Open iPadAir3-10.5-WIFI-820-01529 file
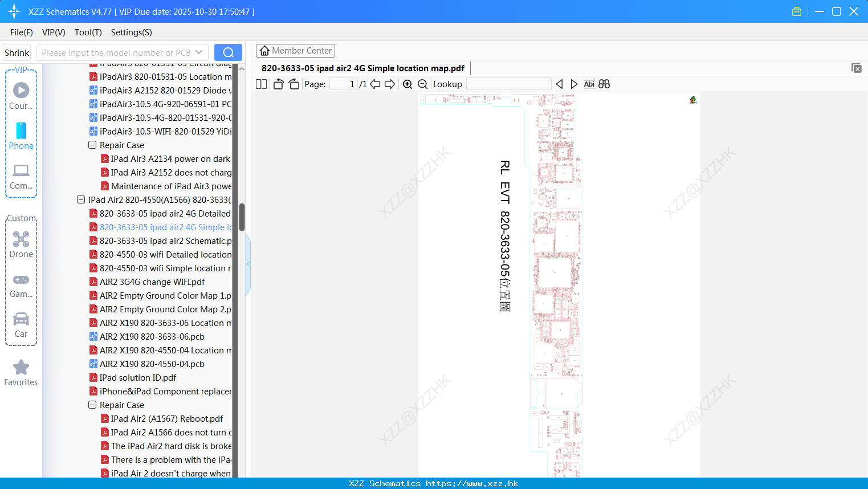868x489 pixels. click(161, 132)
